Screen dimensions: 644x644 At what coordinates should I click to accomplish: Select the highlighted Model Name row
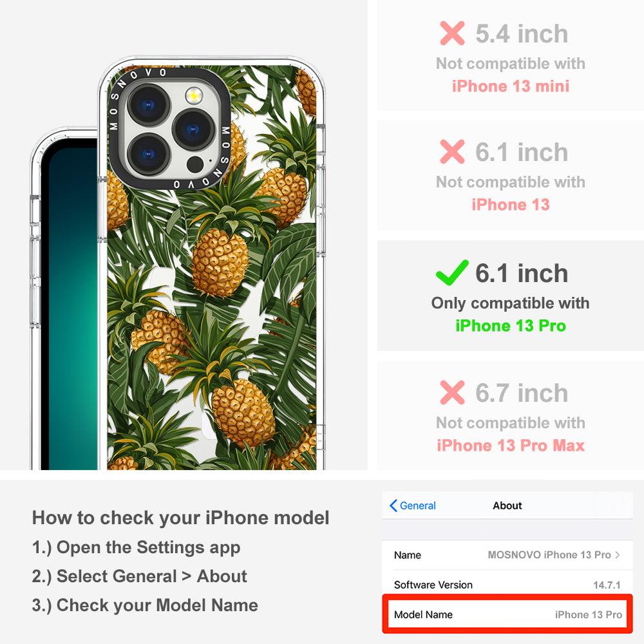click(x=507, y=614)
